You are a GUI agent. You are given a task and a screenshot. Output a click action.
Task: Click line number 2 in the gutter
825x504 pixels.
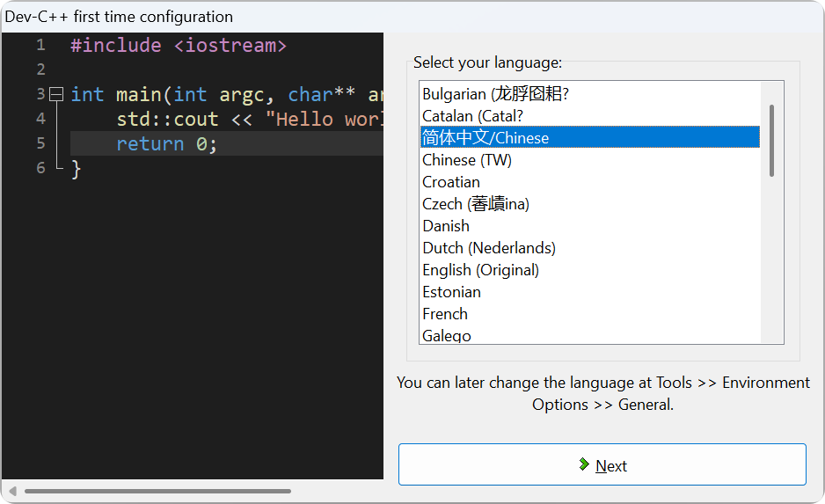pos(40,69)
